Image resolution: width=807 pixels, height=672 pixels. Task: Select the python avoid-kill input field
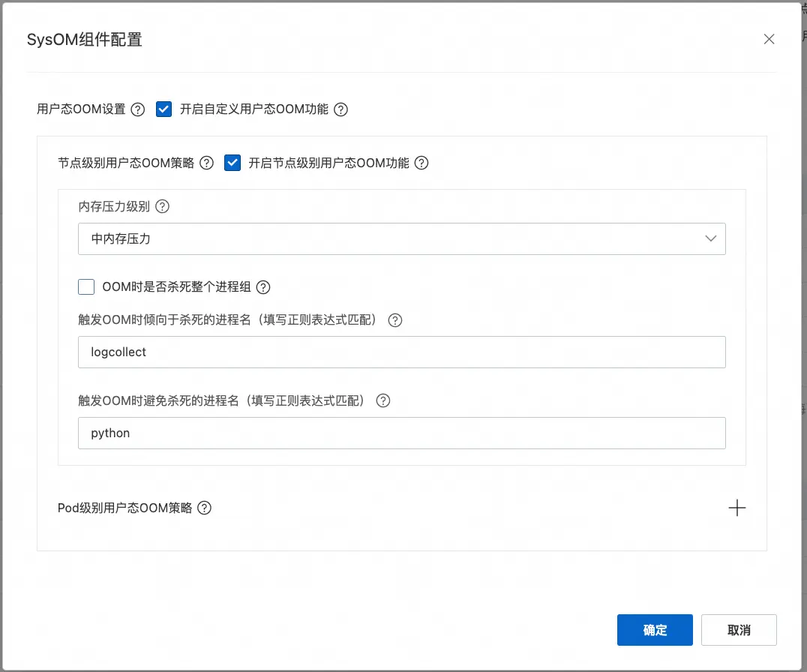pos(402,433)
